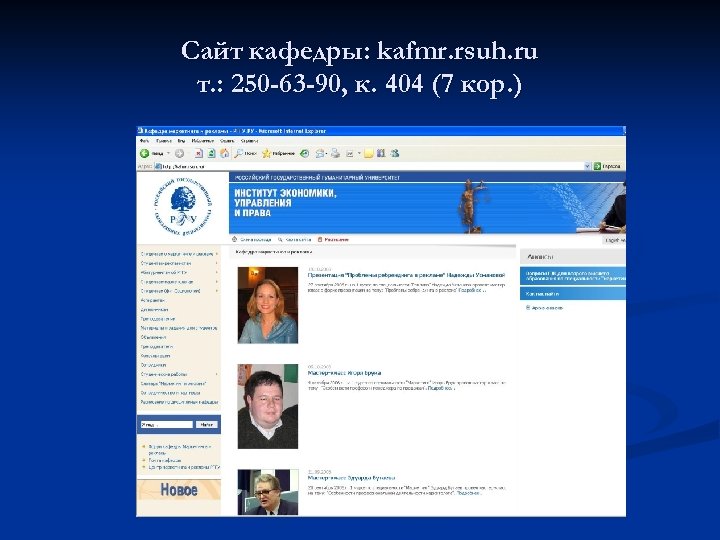
Task: Click the grey Forward arrow button
Action: click(180, 153)
